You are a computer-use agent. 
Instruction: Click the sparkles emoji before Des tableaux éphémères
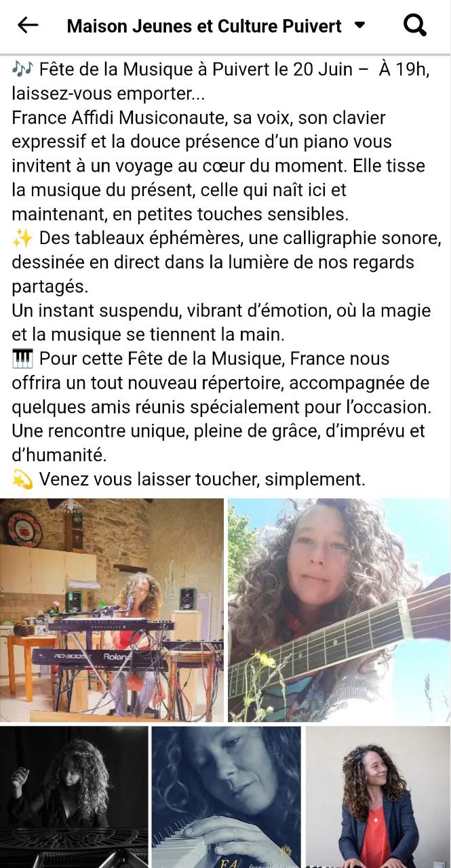[22, 238]
